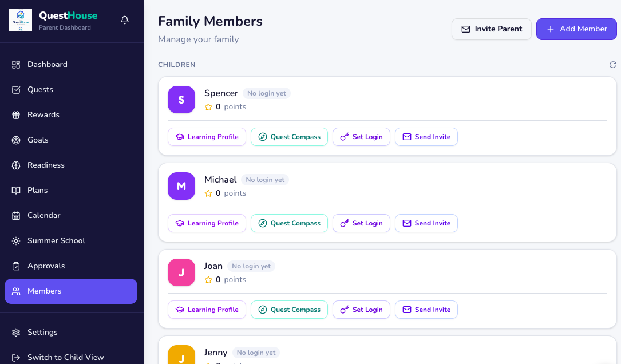Click Spencer's "No login yet" badge

(267, 93)
